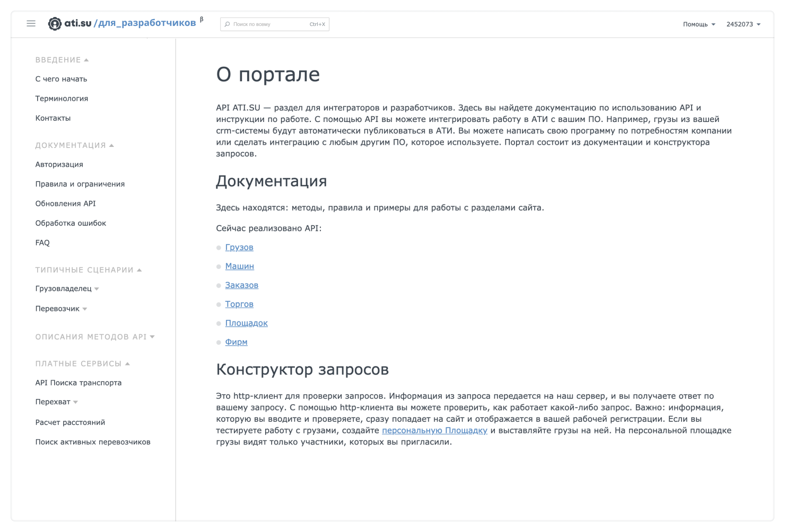Open the FAQ page
Screen dimensions: 785x532
coord(42,243)
